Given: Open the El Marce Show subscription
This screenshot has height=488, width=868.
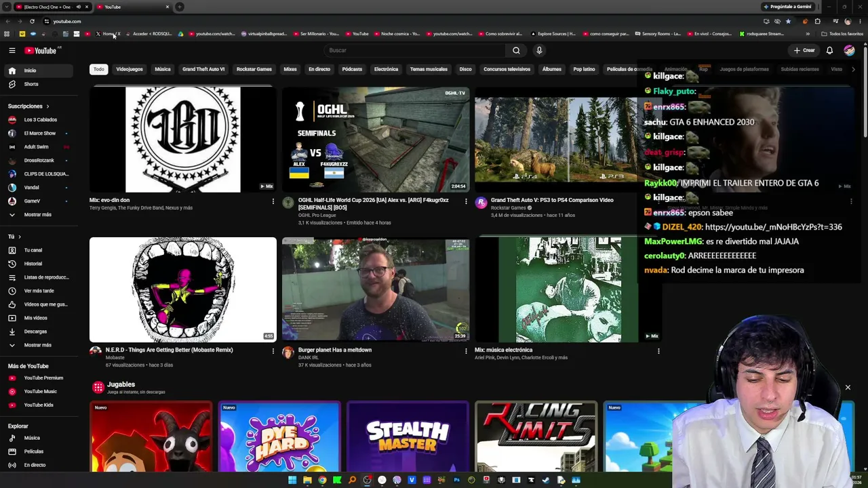Looking at the screenshot, I should [39, 134].
